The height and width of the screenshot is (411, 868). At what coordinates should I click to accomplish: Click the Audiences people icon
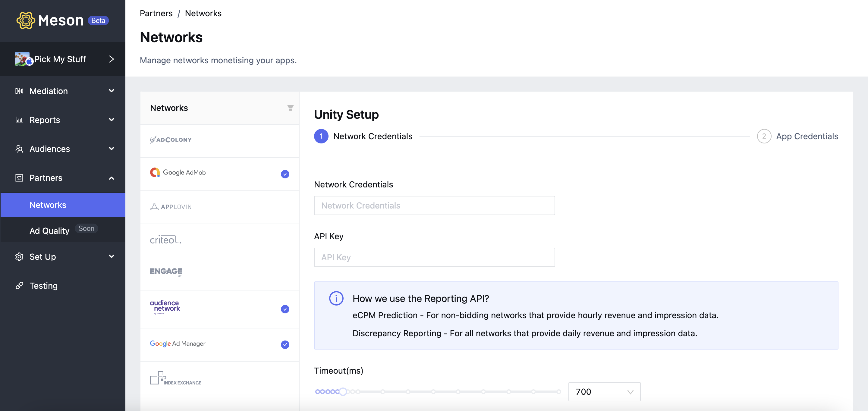(x=19, y=149)
